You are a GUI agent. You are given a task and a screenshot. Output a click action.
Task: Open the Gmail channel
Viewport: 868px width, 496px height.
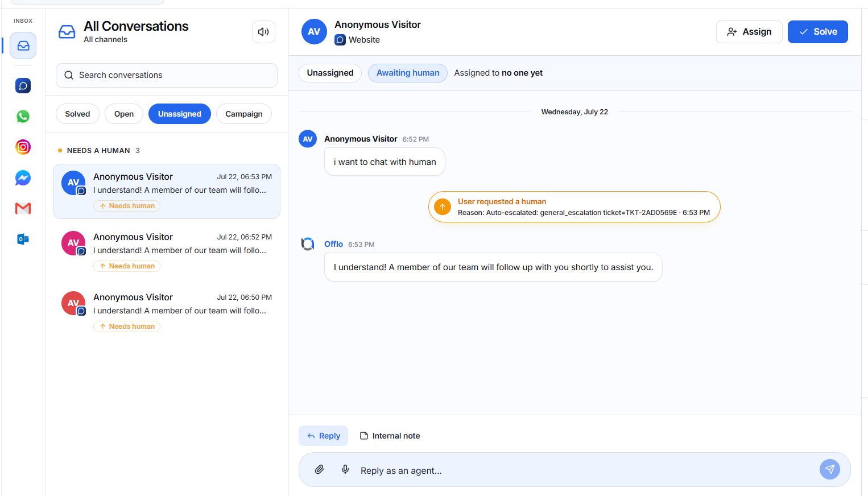point(23,209)
